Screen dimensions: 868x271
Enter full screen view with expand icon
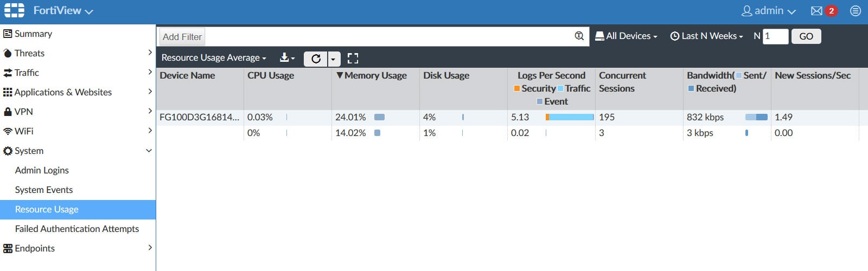[x=353, y=59]
